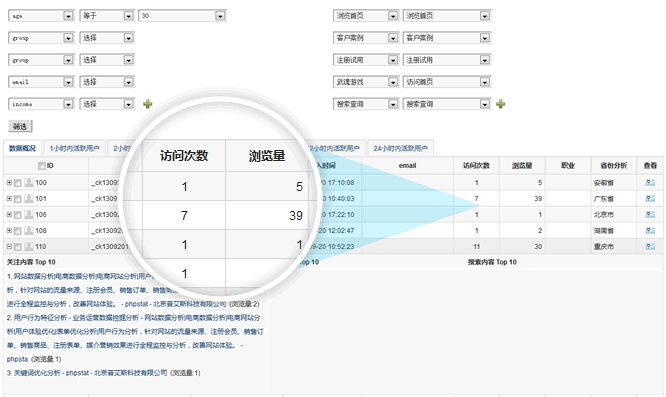666x397 pixels.
Task: Switch to the 1小时内活跃用户 tab
Action: [x=74, y=148]
